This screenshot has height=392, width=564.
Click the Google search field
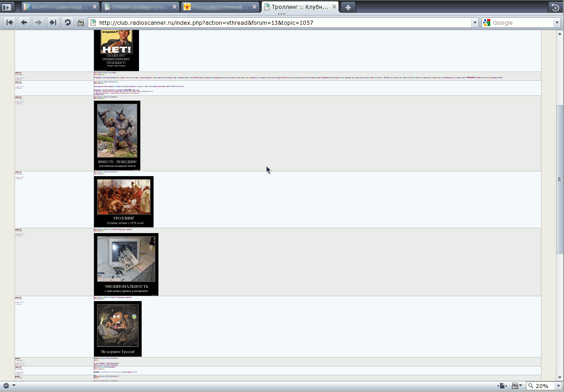(x=522, y=23)
